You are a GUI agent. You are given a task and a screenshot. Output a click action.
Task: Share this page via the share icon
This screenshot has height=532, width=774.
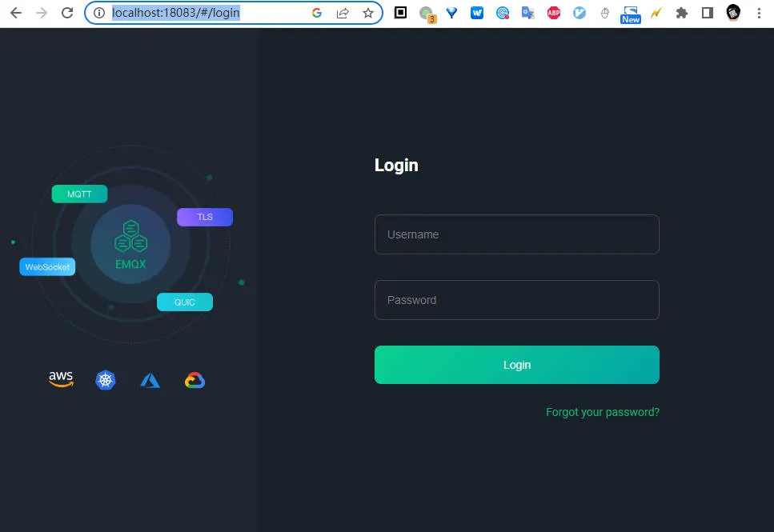343,13
